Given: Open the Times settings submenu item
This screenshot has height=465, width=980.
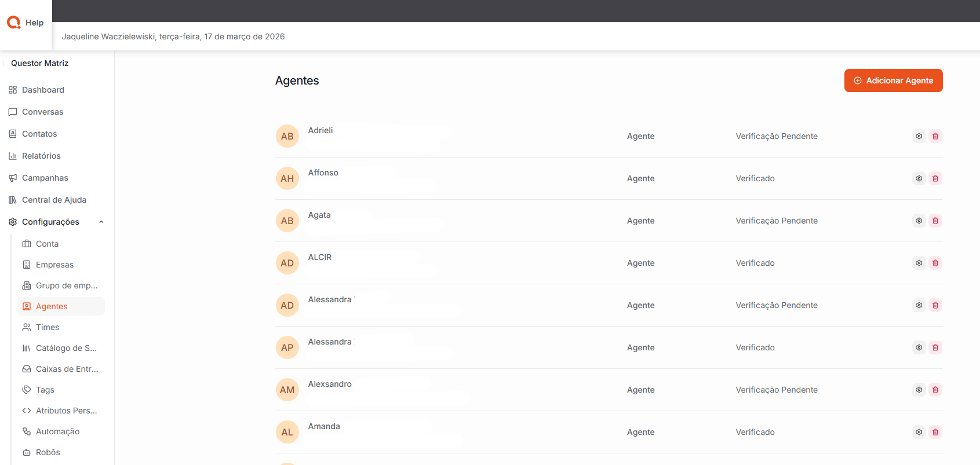Looking at the screenshot, I should tap(48, 327).
